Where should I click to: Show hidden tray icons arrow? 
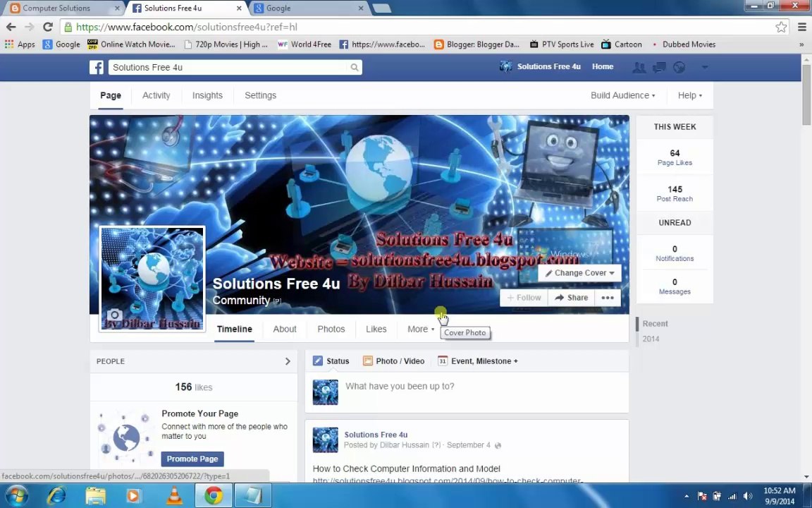687,496
